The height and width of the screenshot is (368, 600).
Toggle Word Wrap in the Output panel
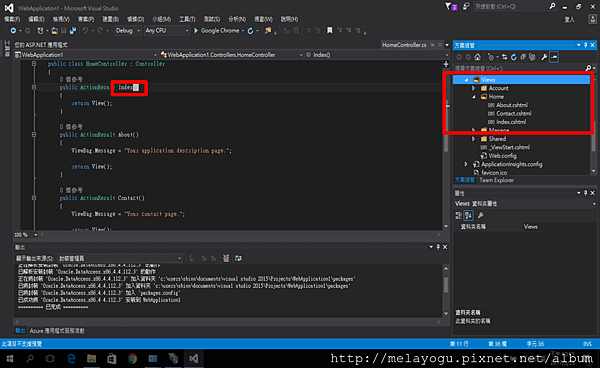click(x=238, y=258)
